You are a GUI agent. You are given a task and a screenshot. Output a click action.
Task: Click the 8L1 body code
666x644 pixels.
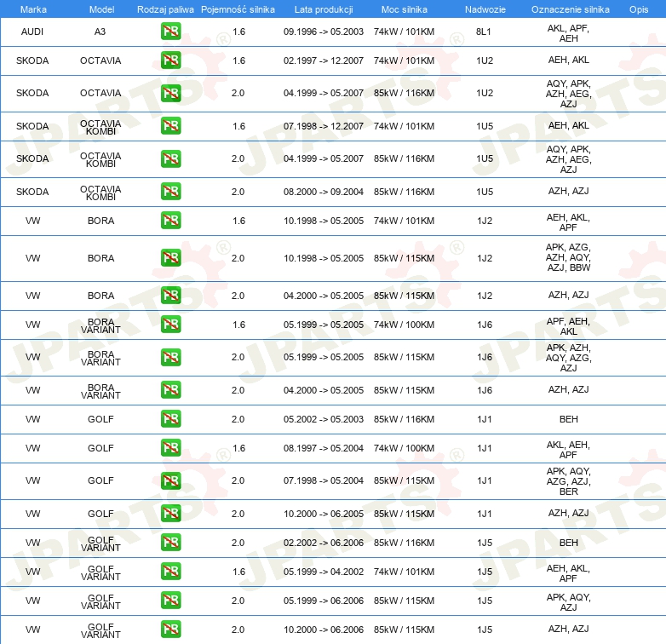(484, 32)
